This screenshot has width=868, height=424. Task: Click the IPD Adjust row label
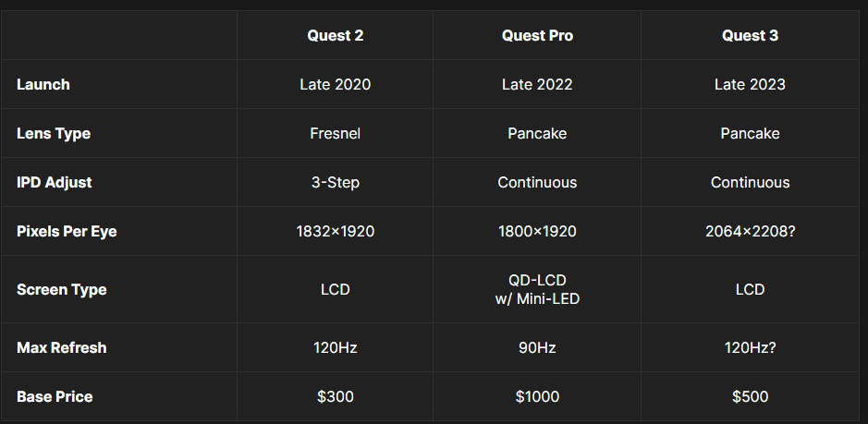pyautogui.click(x=55, y=182)
